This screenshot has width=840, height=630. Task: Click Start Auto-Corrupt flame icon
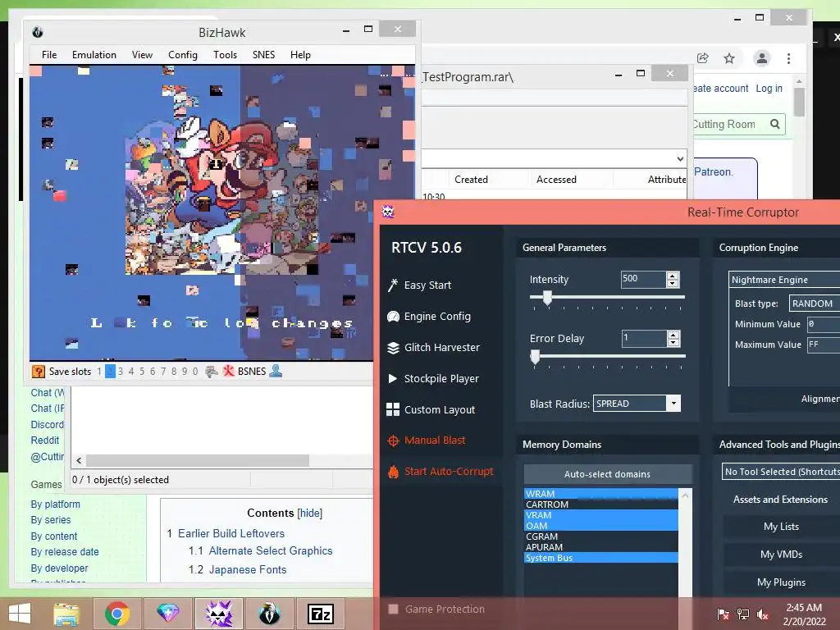[x=393, y=472]
